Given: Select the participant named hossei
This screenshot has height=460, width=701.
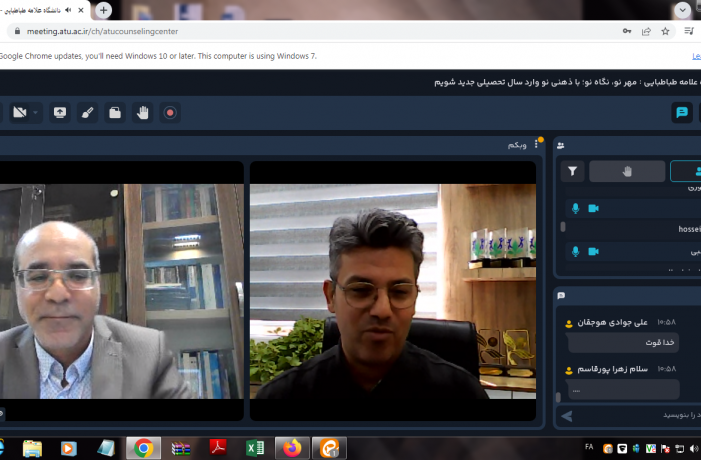Looking at the screenshot, I should (x=689, y=229).
